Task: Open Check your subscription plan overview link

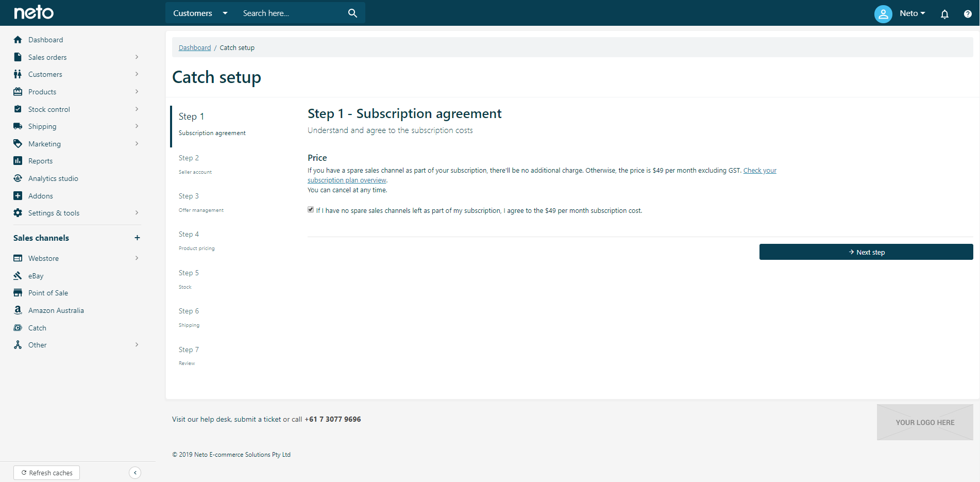Action: pyautogui.click(x=759, y=171)
